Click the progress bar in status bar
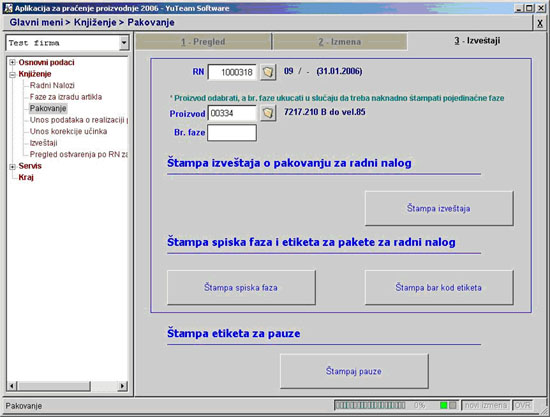The width and height of the screenshot is (550, 417). (370, 405)
